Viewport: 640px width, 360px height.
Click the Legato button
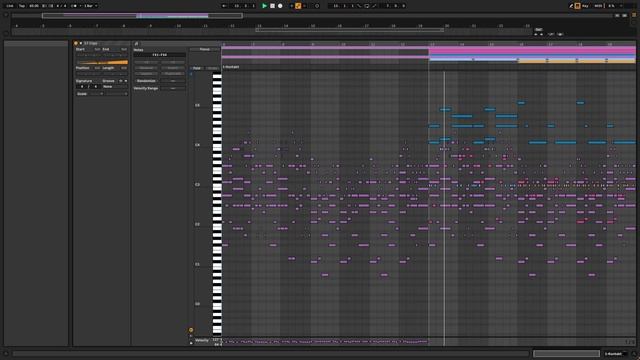tap(146, 73)
